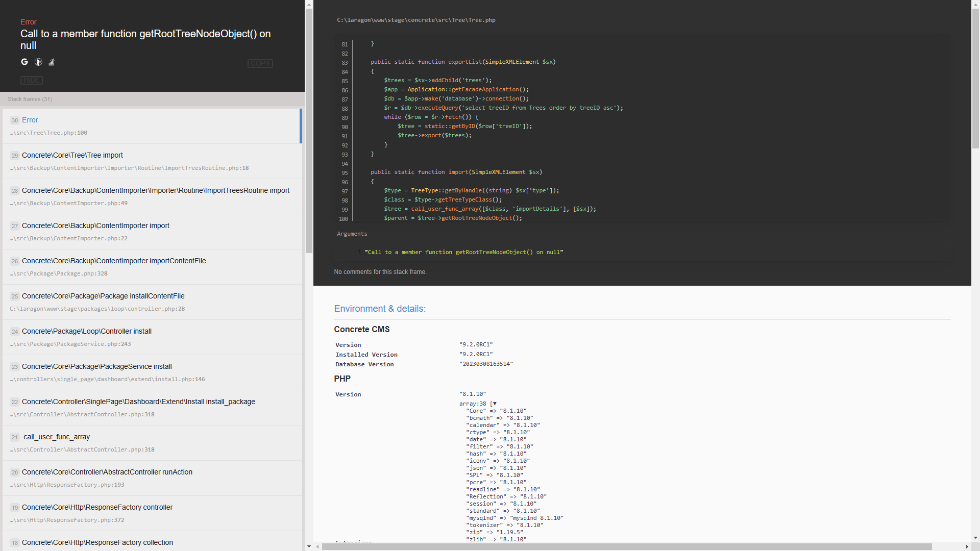Viewport: 980px width, 551px height.
Task: Collapse the PHP extensions array triangle
Action: [494, 404]
